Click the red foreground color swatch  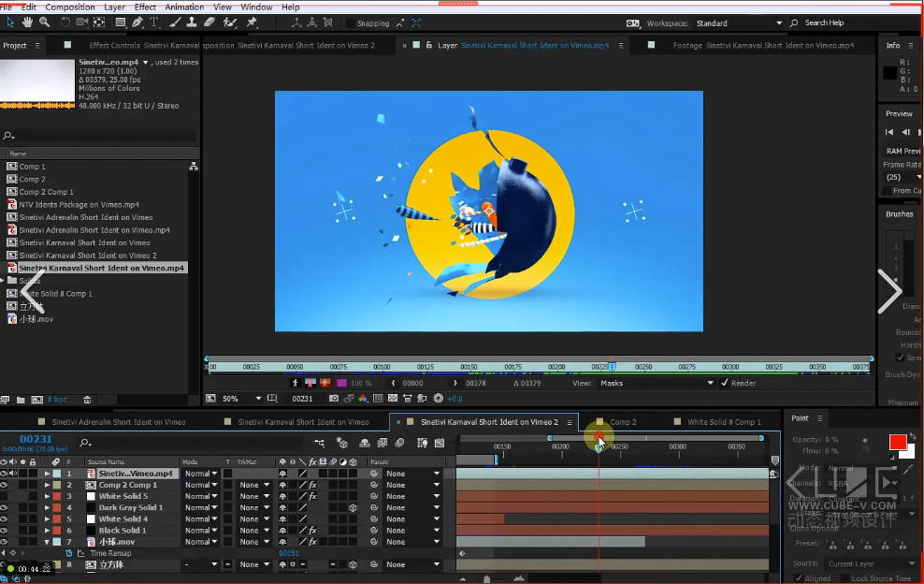pos(898,443)
